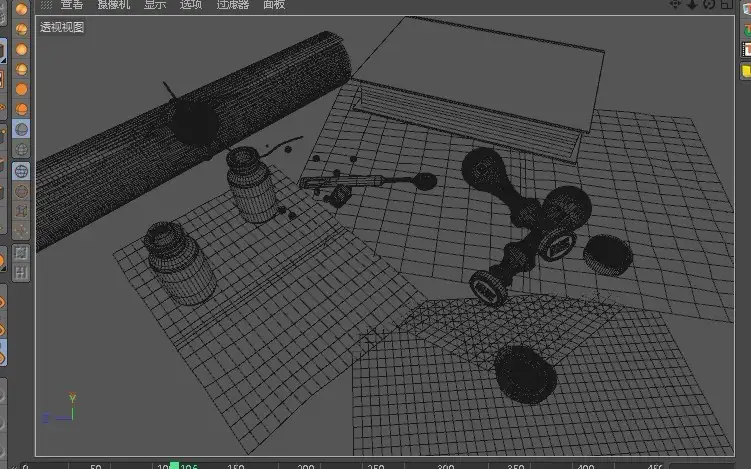The width and height of the screenshot is (751, 469).
Task: Open the 摄像机 (Camera) dropdown menu
Action: point(114,5)
